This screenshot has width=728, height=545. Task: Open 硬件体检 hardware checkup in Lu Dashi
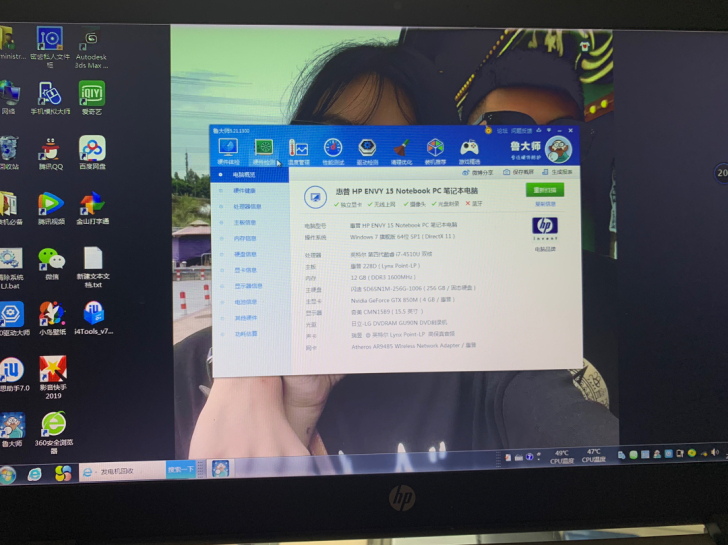point(228,152)
